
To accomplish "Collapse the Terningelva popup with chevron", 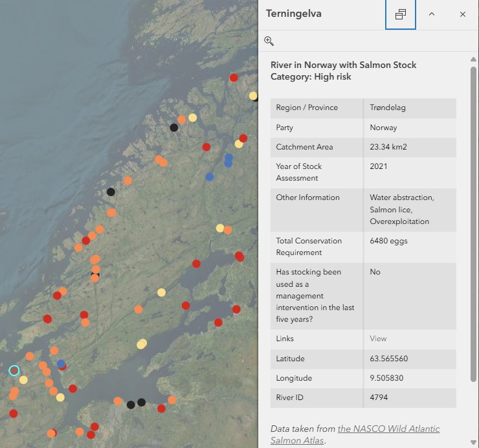I will [x=432, y=14].
